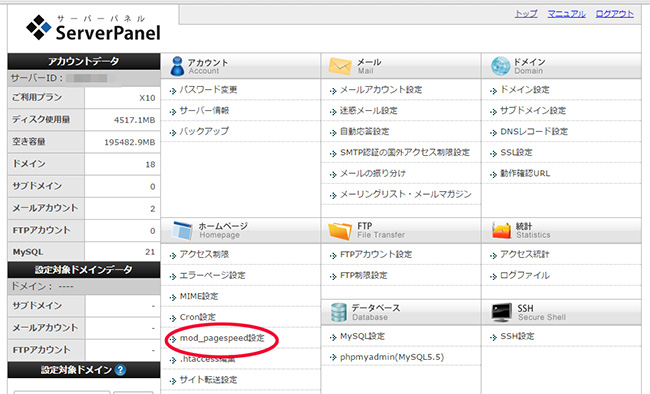Click the Database cylinder icon
650x394 pixels.
click(x=339, y=312)
